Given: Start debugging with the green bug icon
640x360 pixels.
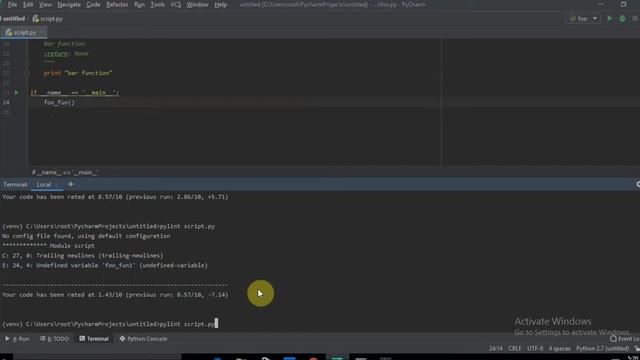Looking at the screenshot, I should click(x=622, y=19).
